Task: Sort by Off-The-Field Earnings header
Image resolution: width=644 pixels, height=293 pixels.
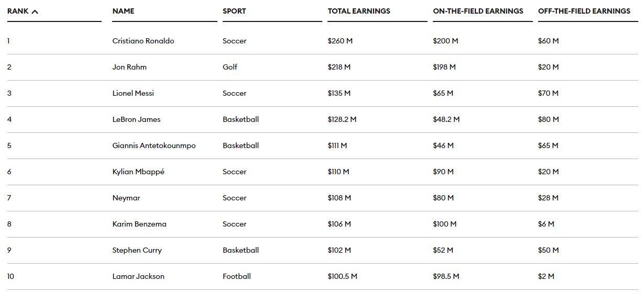Action: [584, 11]
